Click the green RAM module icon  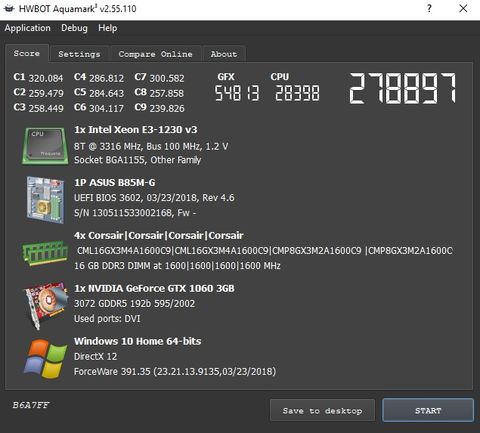tap(45, 253)
